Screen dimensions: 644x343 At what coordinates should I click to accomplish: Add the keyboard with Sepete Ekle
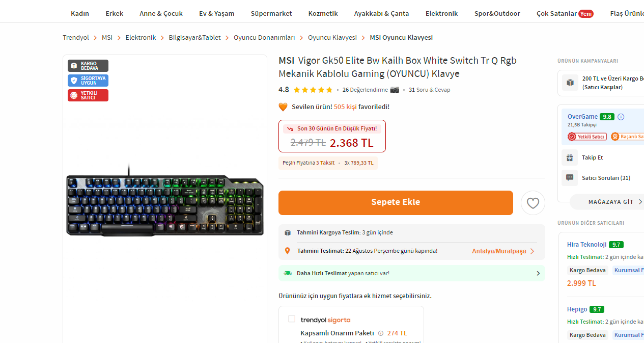[x=396, y=202]
